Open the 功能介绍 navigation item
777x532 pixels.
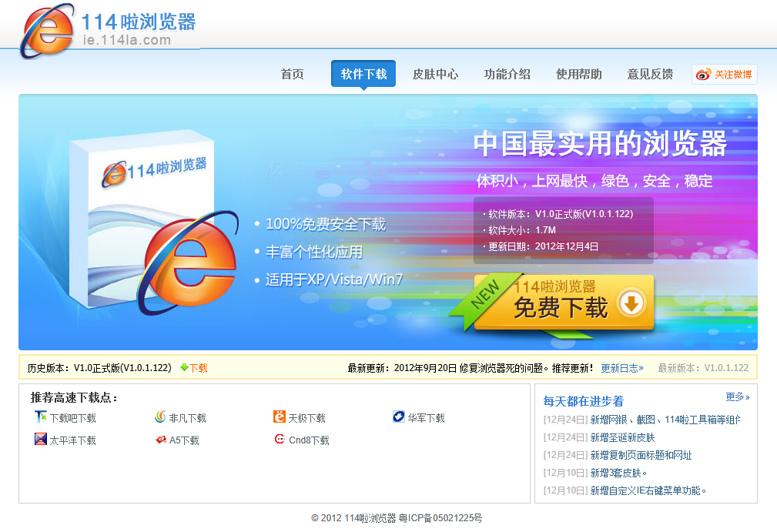tap(507, 75)
